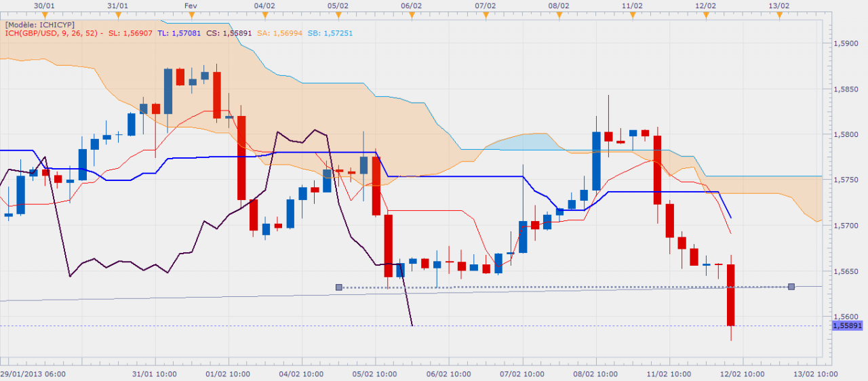Click the orange day marker under 05/02
This screenshot has height=381, width=868.
coord(338,14)
